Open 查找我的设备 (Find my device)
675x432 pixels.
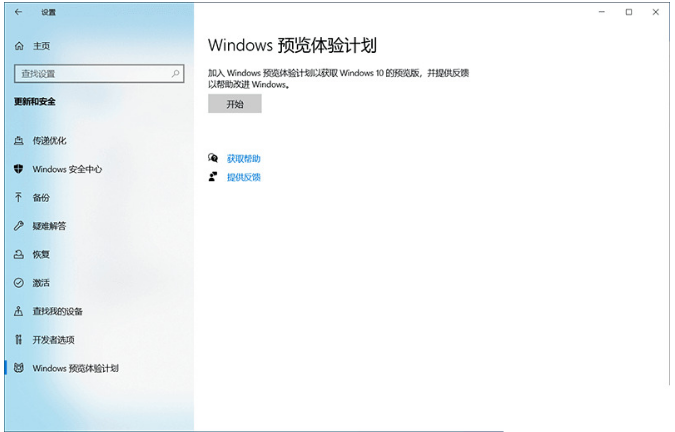(x=57, y=311)
